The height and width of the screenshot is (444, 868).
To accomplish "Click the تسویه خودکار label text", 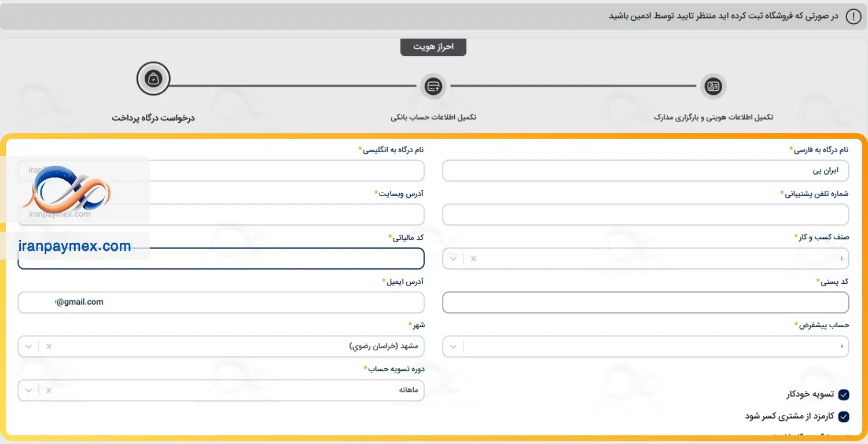I will click(810, 395).
